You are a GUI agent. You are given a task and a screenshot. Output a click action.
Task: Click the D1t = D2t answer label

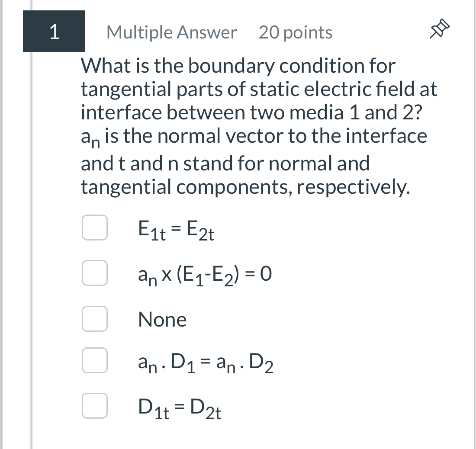point(179,407)
